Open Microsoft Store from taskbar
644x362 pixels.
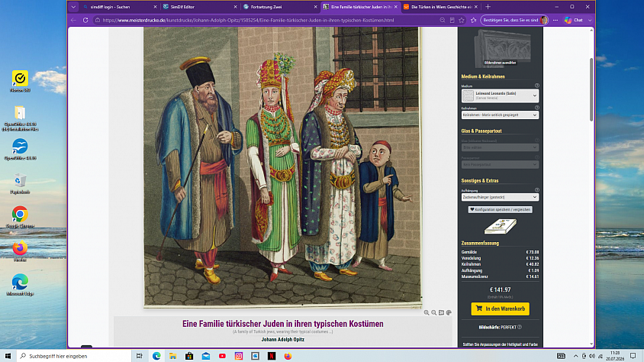coord(189,356)
